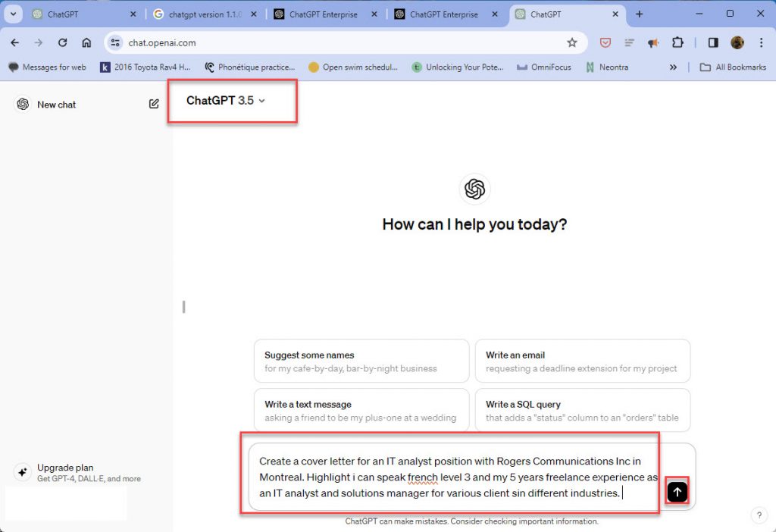Open the browser extensions puzzle icon
This screenshot has width=776, height=532.
(677, 43)
